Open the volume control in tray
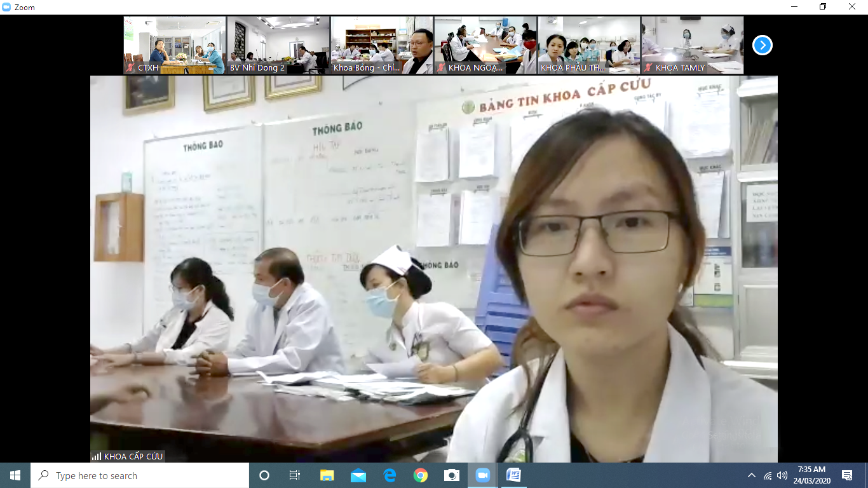The width and height of the screenshot is (868, 488). (x=782, y=475)
